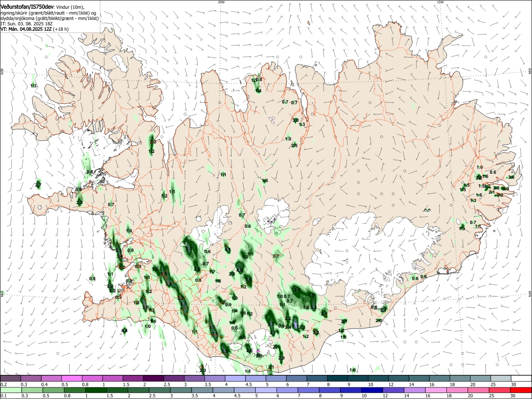
Task: Click the Veðurstofan/IS750dev map title
Action: tap(27, 7)
